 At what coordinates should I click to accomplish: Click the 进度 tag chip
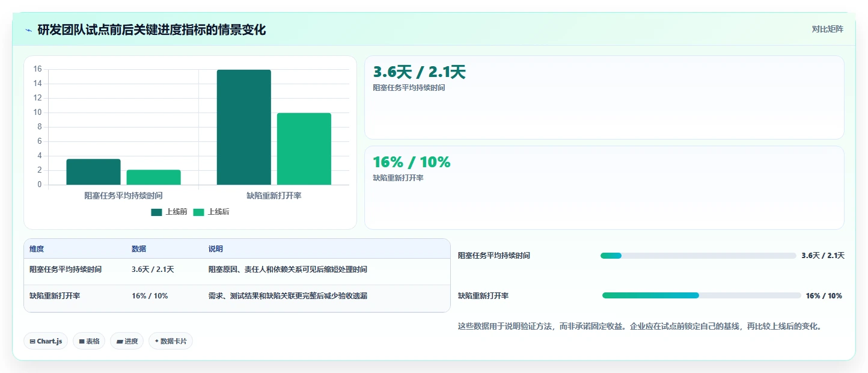pos(127,341)
